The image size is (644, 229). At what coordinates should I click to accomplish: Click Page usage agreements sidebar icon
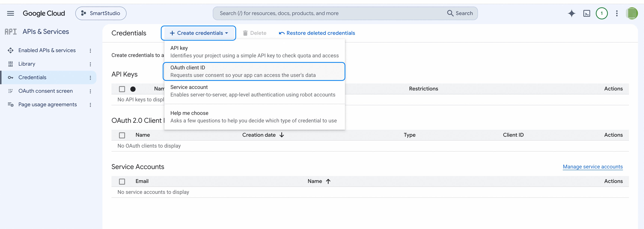[x=11, y=104]
